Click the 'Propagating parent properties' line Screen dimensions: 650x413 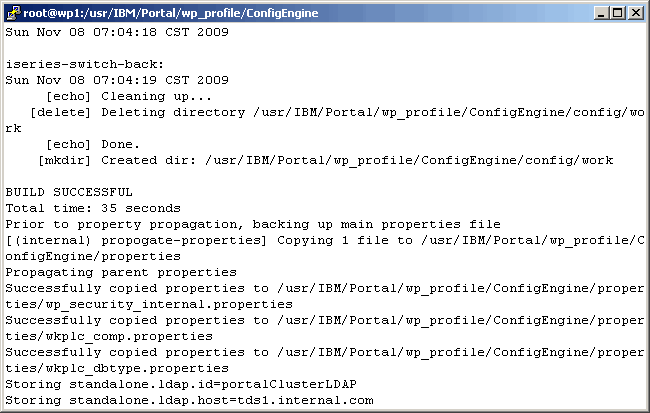121,272
